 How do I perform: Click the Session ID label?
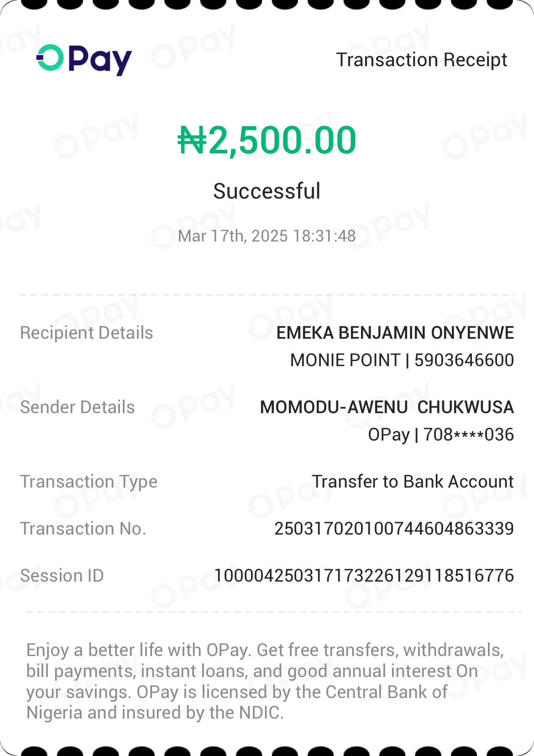pos(62,576)
